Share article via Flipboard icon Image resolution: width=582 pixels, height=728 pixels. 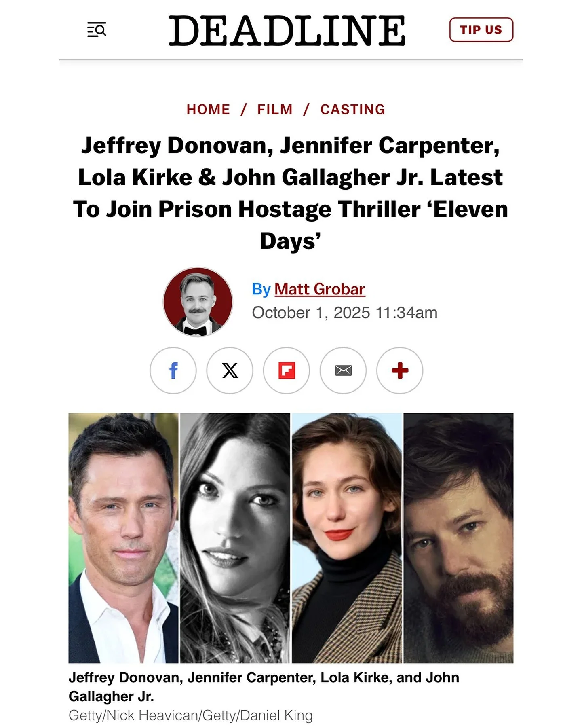(287, 370)
